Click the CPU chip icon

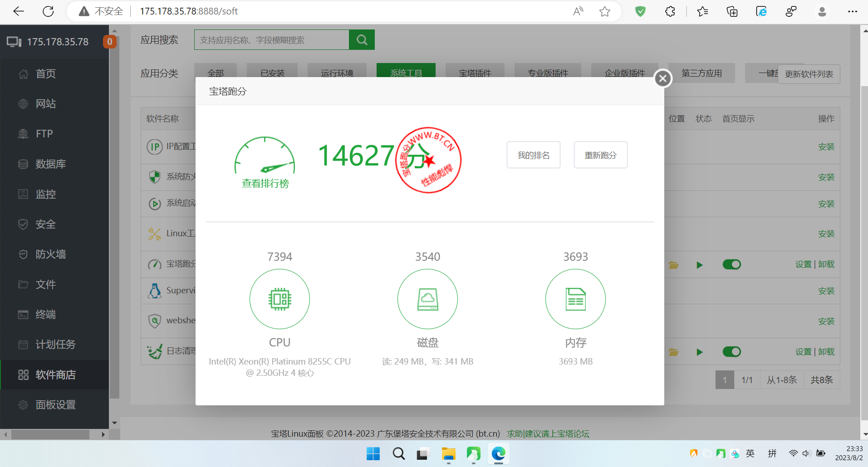tap(280, 299)
